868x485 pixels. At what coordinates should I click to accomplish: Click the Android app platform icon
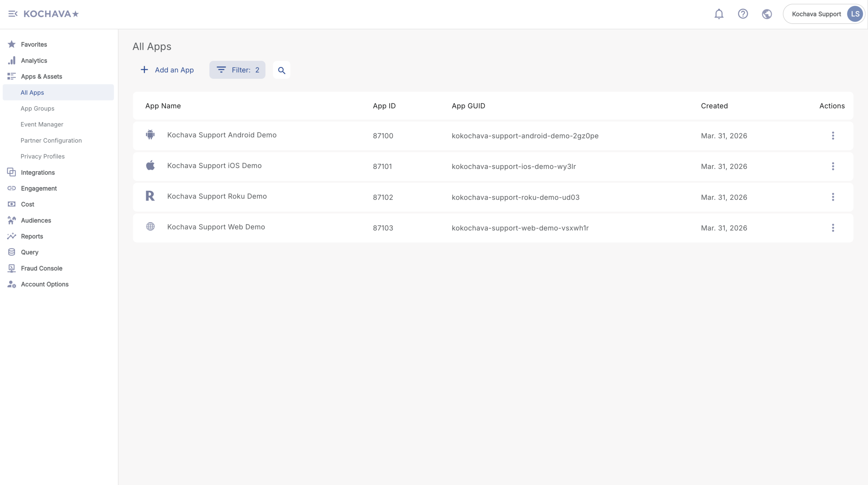click(x=150, y=135)
